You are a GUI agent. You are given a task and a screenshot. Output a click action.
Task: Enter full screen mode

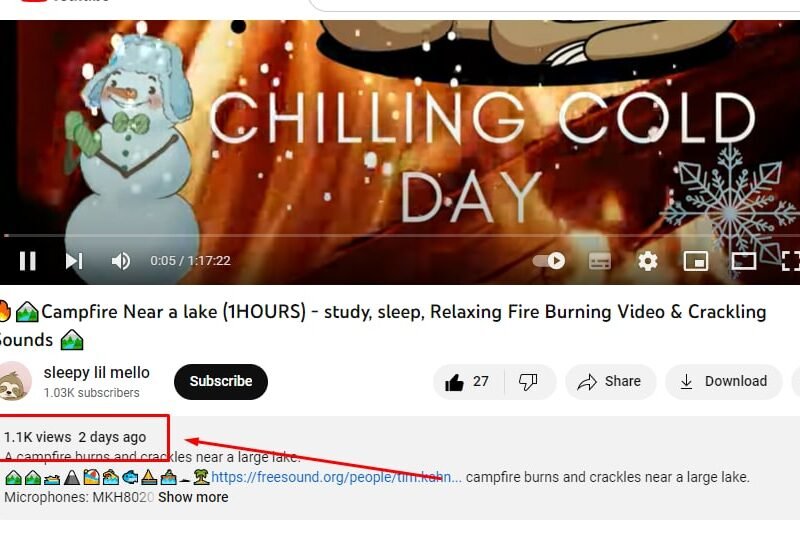pyautogui.click(x=790, y=261)
